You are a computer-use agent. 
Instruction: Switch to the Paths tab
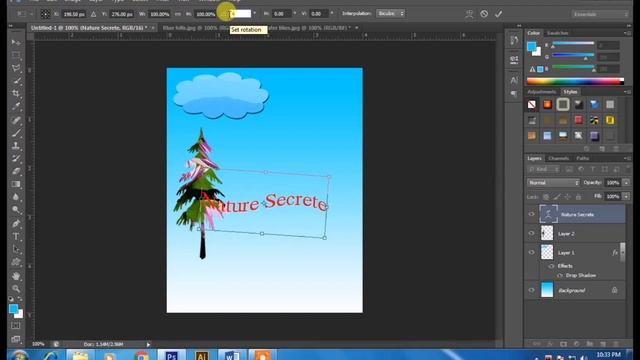[582, 158]
